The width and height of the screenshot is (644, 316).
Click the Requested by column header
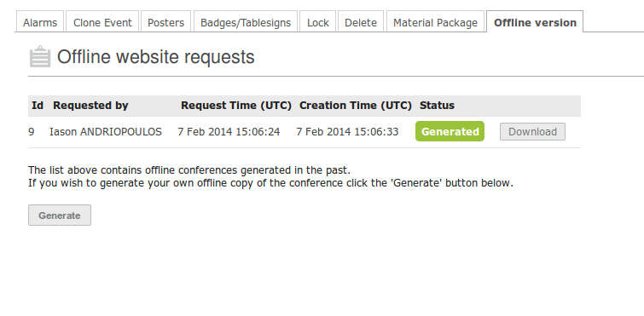coord(90,106)
